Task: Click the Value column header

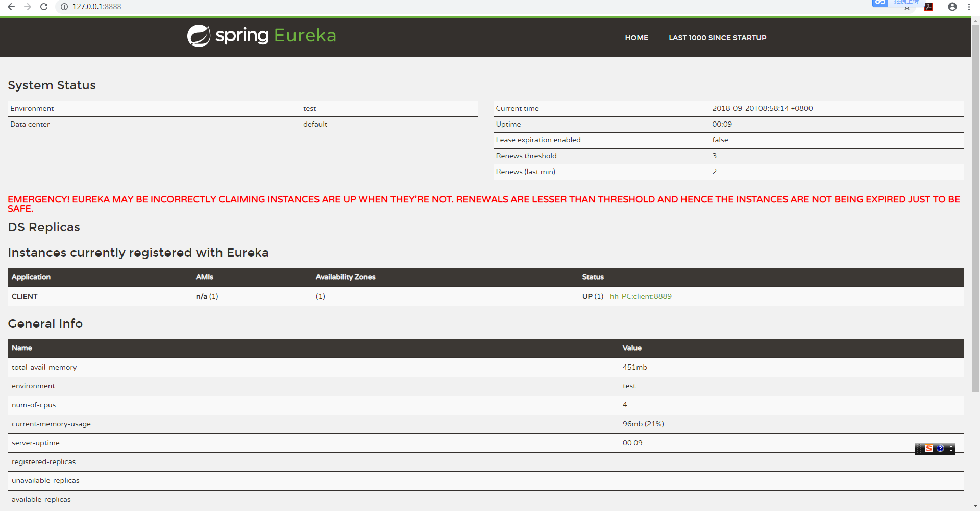Action: 631,348
